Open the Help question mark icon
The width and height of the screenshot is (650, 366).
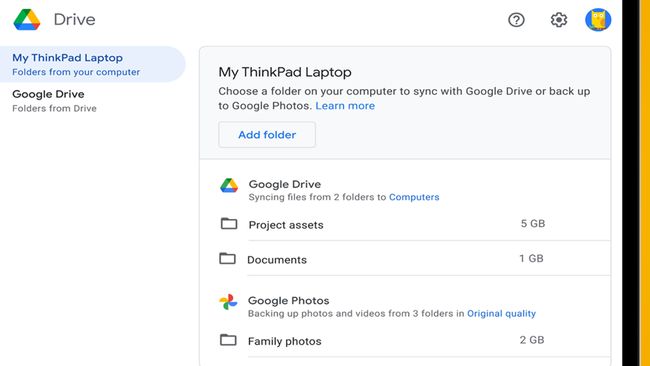pyautogui.click(x=516, y=19)
